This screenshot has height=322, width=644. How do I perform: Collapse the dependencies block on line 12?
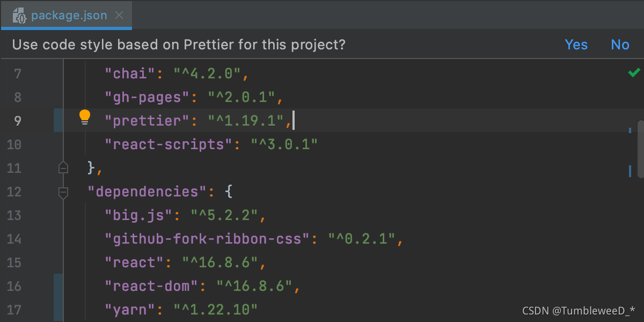(63, 192)
